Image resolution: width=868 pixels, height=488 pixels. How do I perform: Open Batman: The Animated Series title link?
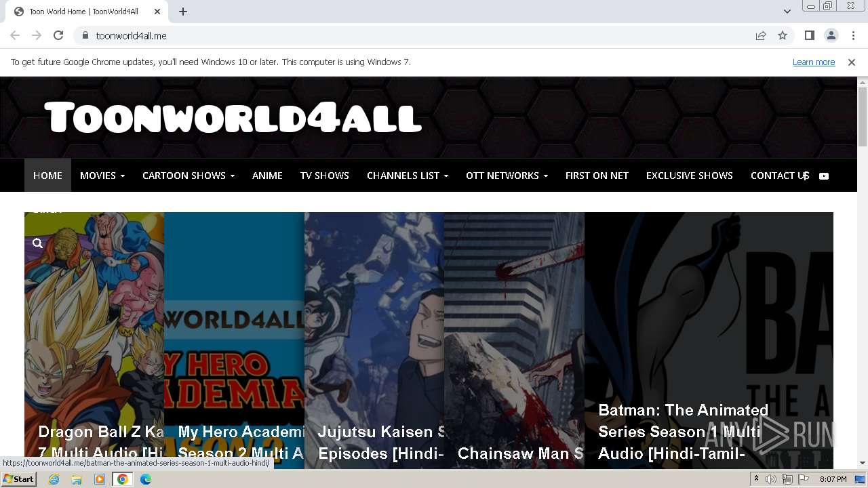pos(683,432)
